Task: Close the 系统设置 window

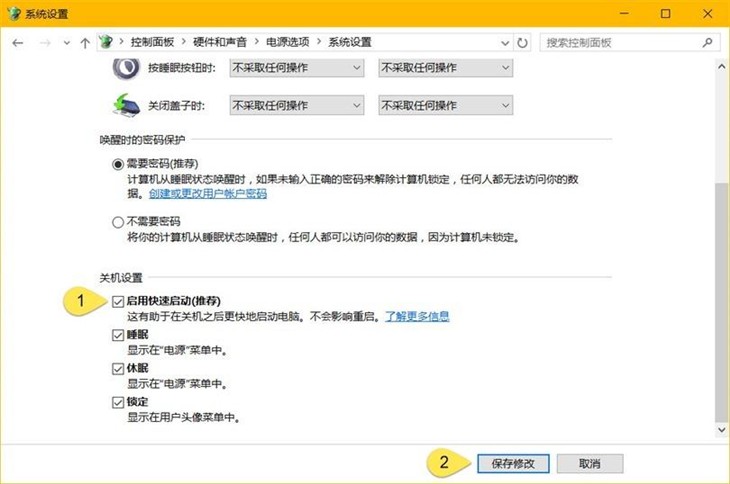Action: (x=708, y=13)
